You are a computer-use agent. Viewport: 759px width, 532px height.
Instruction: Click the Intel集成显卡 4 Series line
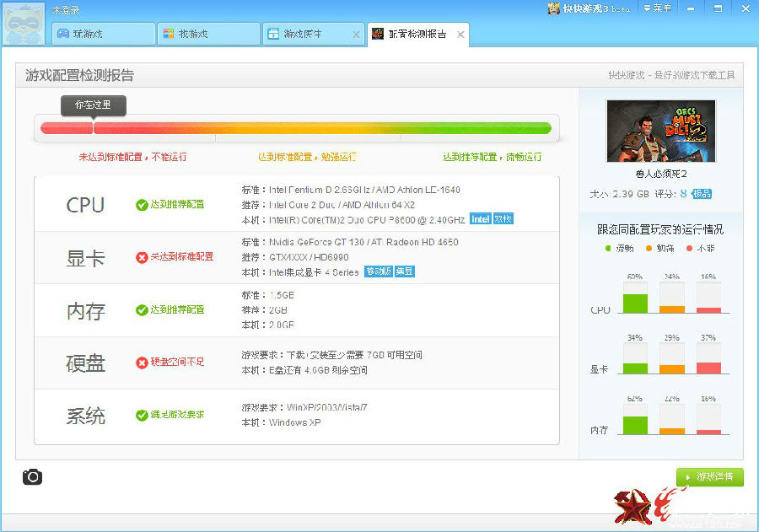300,272
